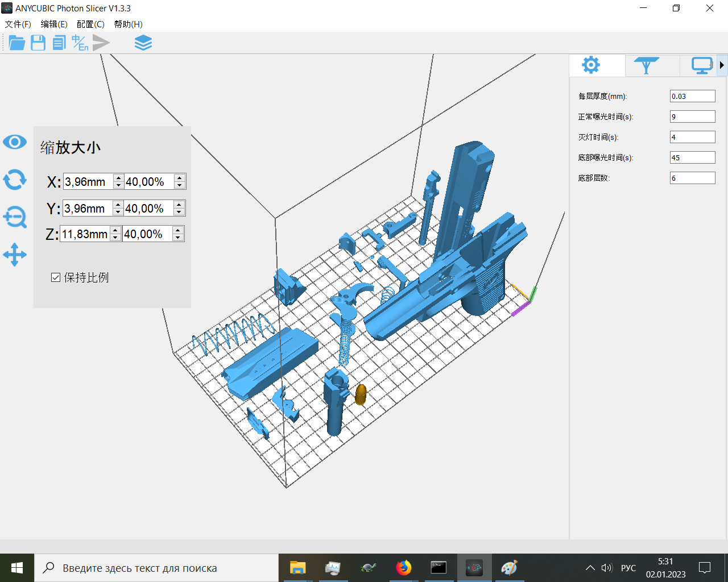
Task: Click the save floppy disk icon
Action: click(38, 43)
